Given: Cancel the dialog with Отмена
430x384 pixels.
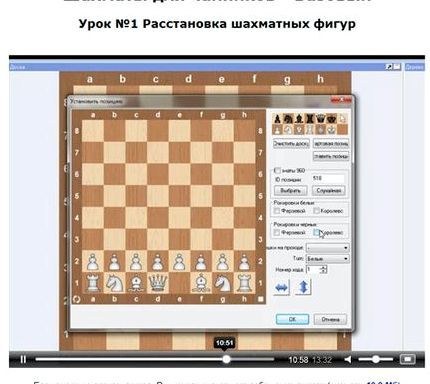Looking at the screenshot, I should (x=330, y=319).
